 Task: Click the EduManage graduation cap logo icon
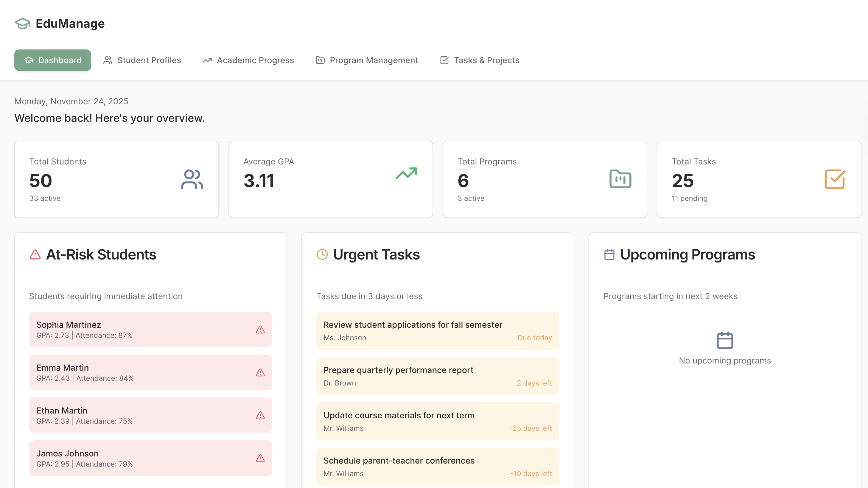point(23,24)
